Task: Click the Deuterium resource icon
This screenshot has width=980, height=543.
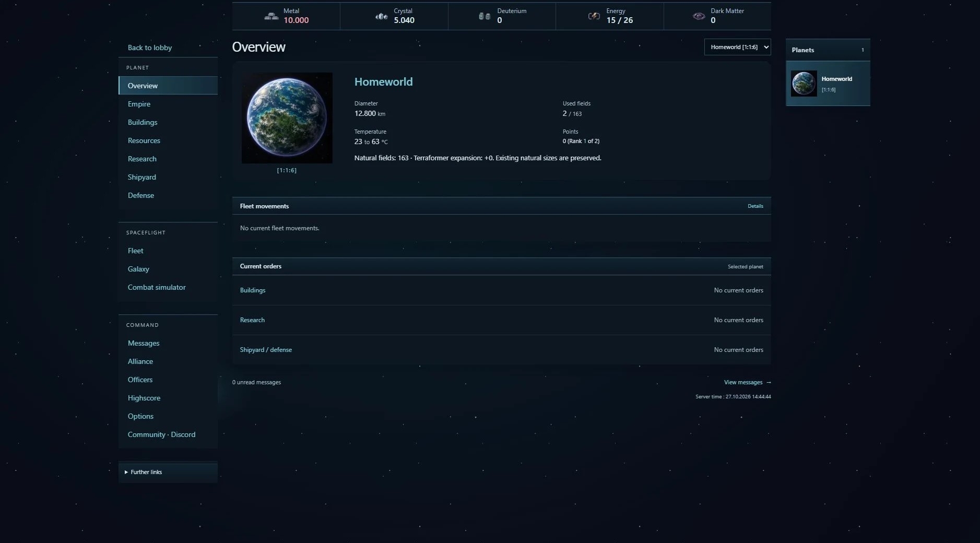Action: pyautogui.click(x=485, y=16)
